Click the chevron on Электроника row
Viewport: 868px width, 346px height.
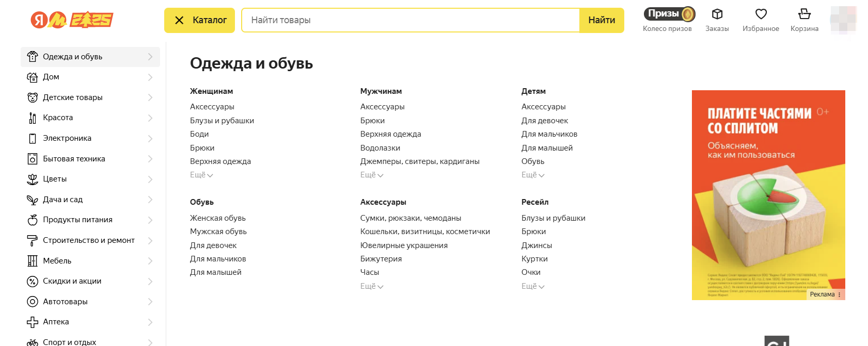click(x=150, y=138)
